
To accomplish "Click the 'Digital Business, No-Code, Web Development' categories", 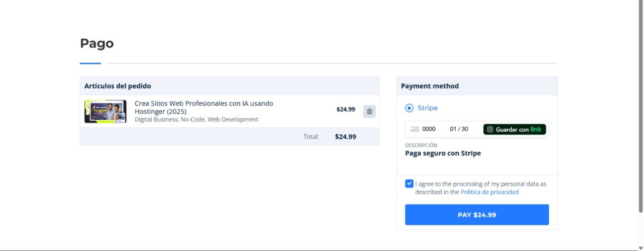I will click(196, 120).
